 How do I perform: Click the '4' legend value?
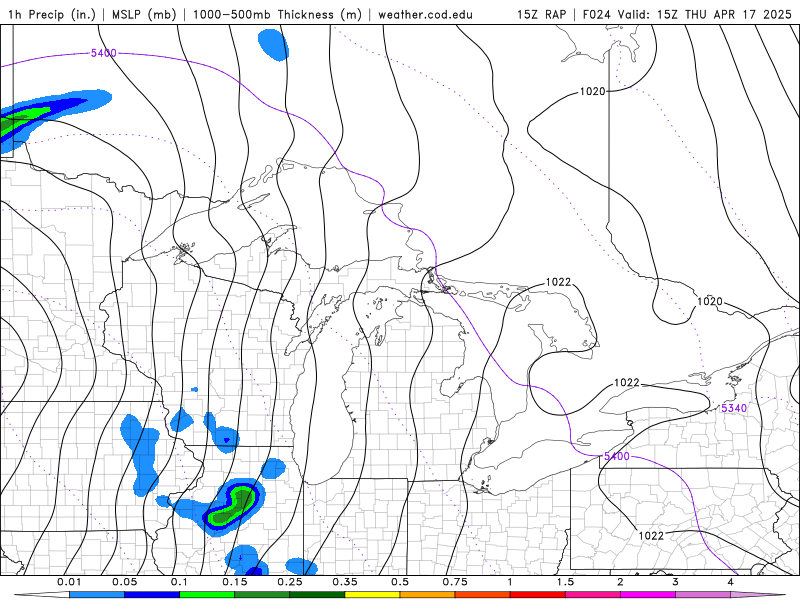coord(731,582)
